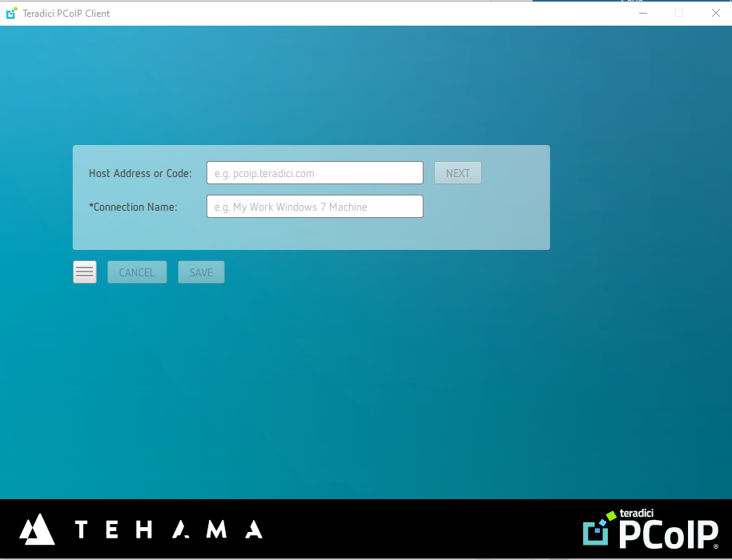Open the hamburger options menu
The height and width of the screenshot is (560, 732).
[x=85, y=272]
